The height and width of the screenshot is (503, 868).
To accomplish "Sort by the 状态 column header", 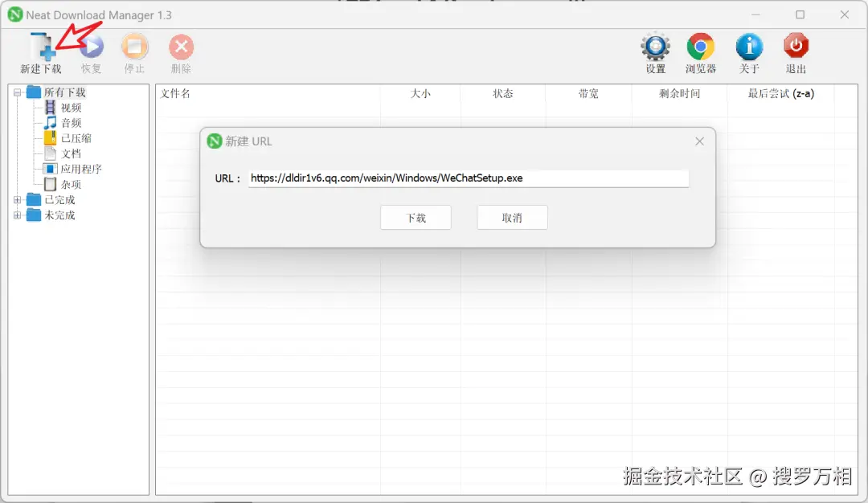I will point(502,93).
